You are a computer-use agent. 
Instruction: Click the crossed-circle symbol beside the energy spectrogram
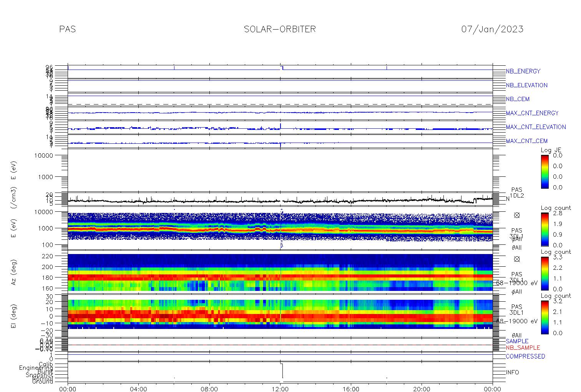516,216
